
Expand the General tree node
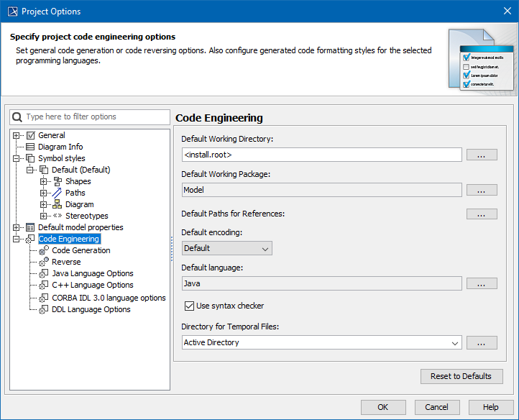point(17,135)
